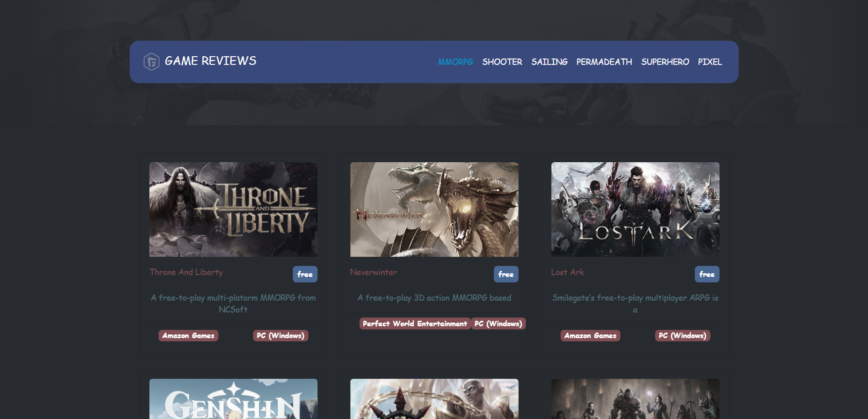
Task: Click the Lost Ark cover art
Action: coord(635,209)
